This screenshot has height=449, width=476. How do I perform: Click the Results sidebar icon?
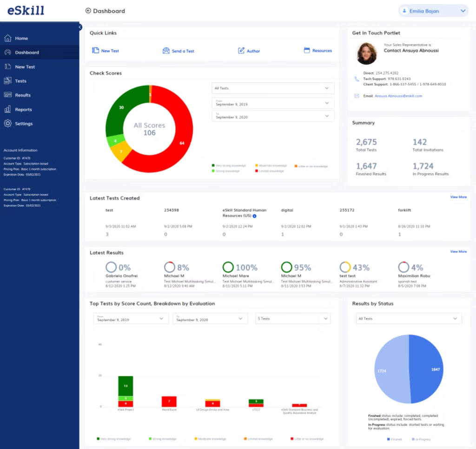pos(7,95)
